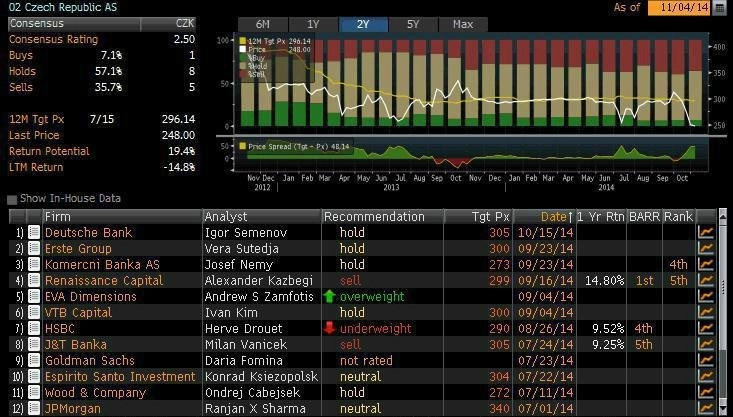Open the HSBC report document icon
The image size is (733, 417).
(x=34, y=328)
